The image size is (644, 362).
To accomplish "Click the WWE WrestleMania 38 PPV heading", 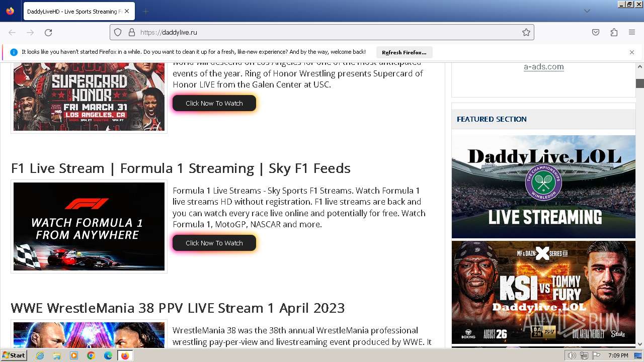I will (x=178, y=308).
